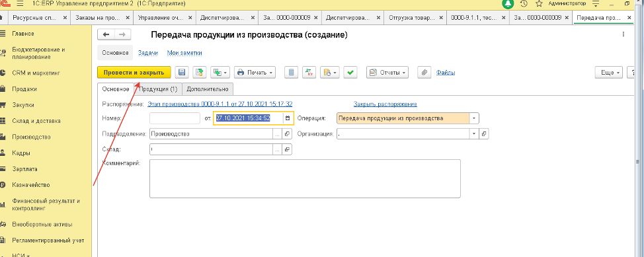Switch to the Отгрузка товар... tab

click(x=411, y=18)
